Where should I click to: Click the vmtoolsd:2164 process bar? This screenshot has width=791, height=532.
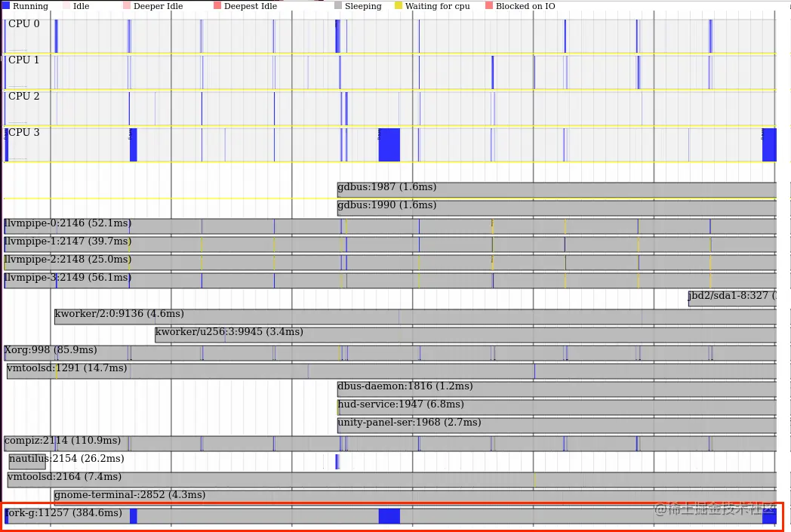click(x=392, y=480)
